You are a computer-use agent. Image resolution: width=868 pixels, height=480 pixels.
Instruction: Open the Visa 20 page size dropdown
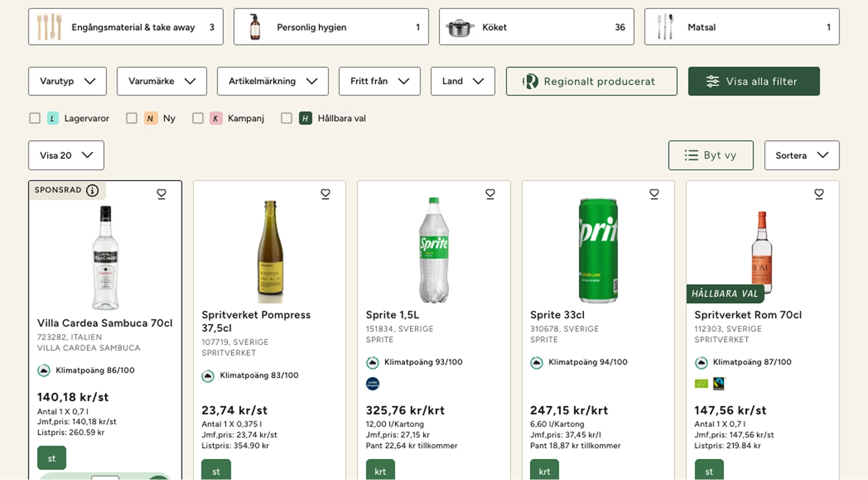(66, 155)
